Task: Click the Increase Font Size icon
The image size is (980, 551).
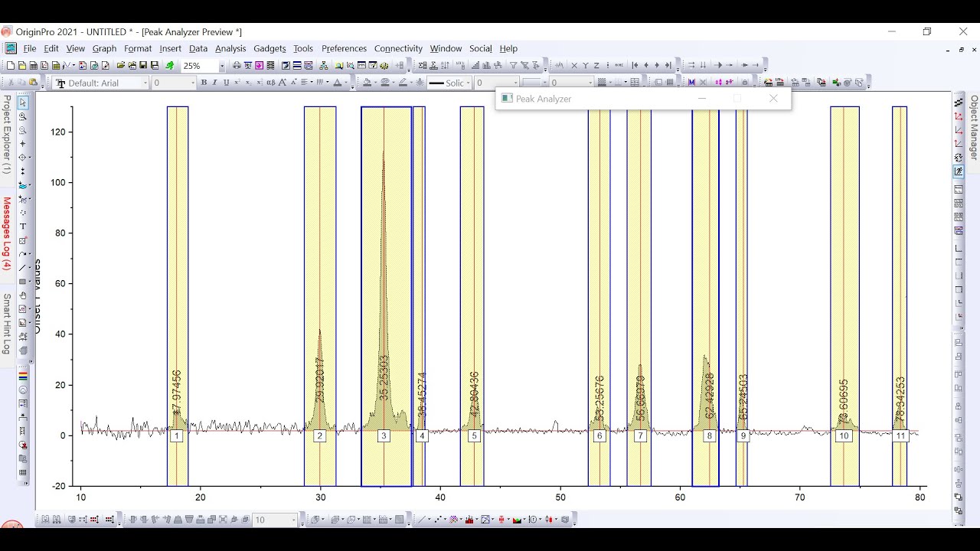Action: point(283,83)
